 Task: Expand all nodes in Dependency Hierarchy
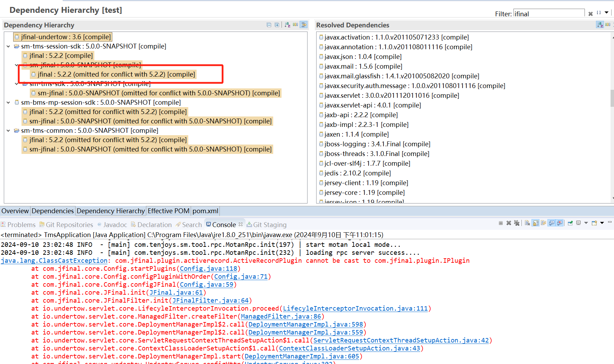(x=277, y=25)
